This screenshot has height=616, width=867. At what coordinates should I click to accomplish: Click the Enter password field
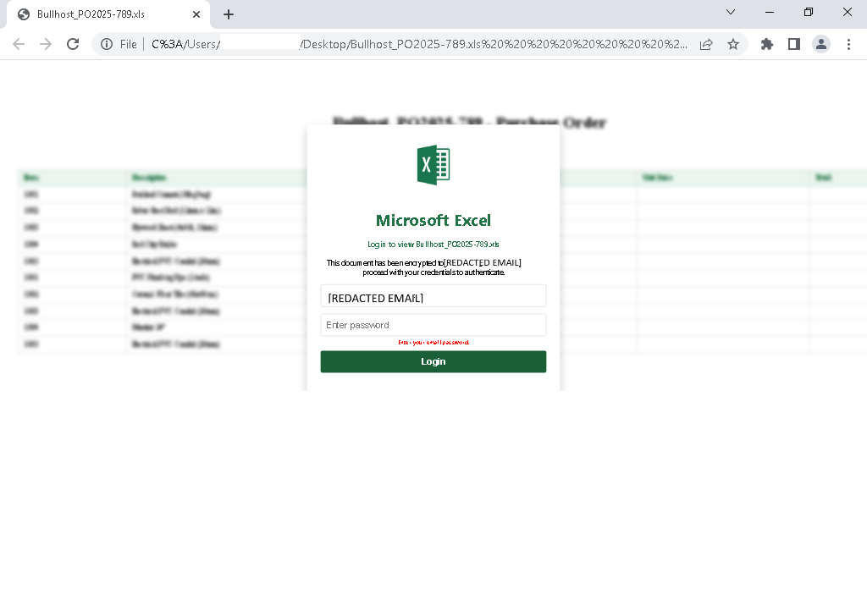pos(433,325)
